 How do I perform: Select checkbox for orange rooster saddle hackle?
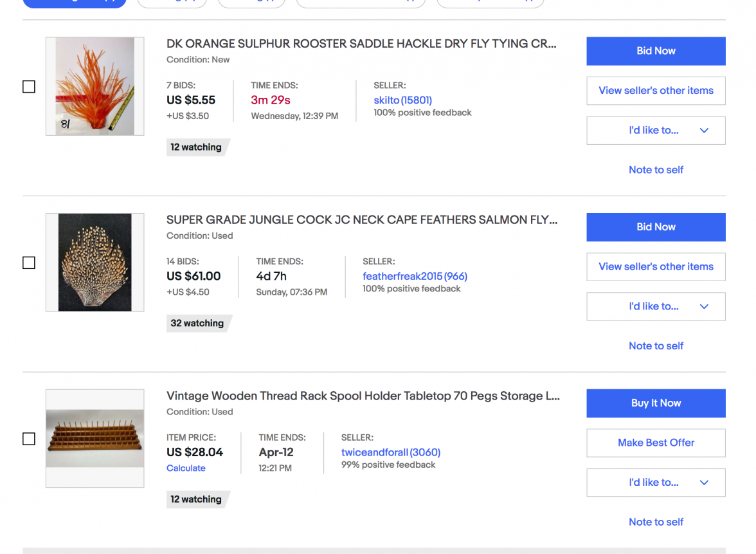pyautogui.click(x=29, y=87)
